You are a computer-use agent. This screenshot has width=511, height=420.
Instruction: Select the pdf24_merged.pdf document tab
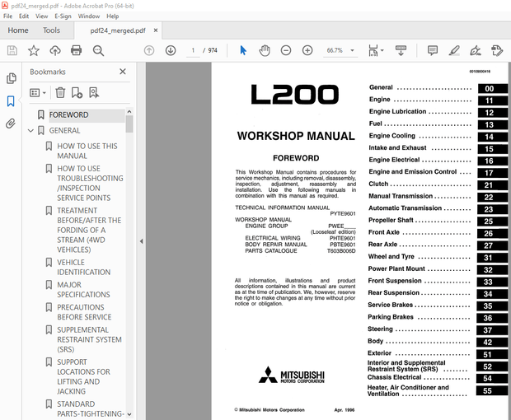(x=118, y=30)
